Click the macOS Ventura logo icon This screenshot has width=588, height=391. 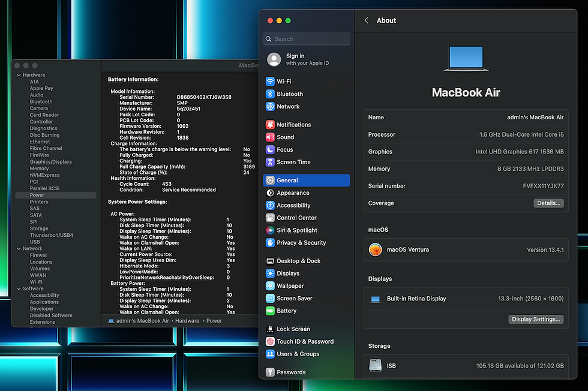click(375, 249)
